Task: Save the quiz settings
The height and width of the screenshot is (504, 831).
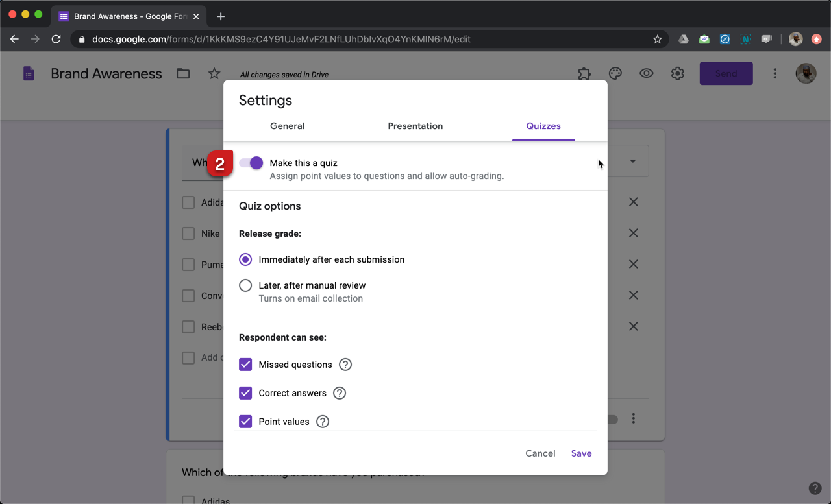Action: (x=581, y=453)
